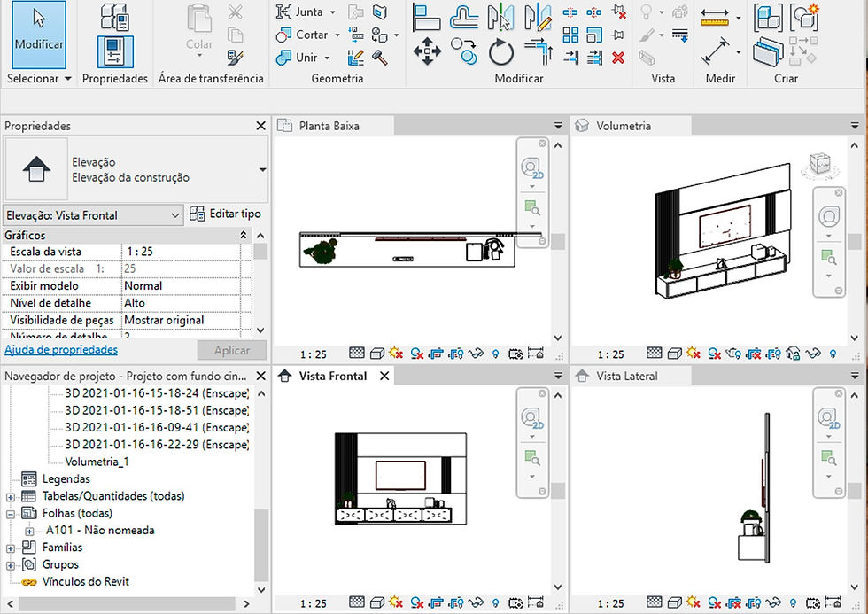
Task: Select Trim/Extend to Corner tool
Action: (x=539, y=51)
